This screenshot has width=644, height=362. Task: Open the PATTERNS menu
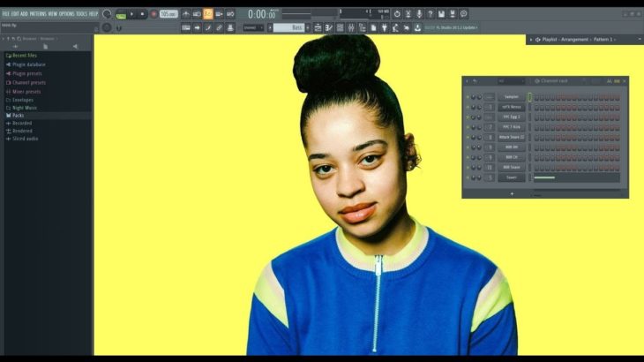click(38, 13)
